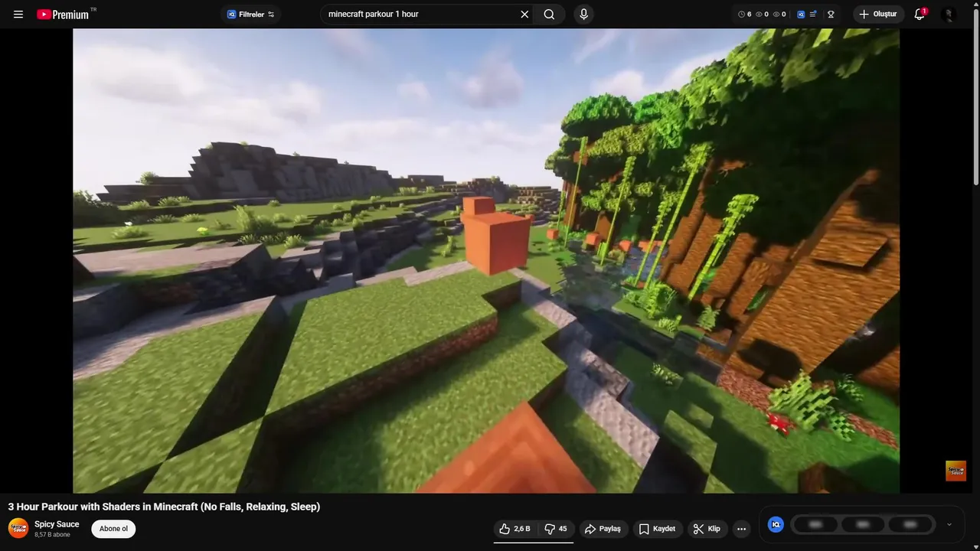Screen dimensions: 980x551
Task: Click the round blue IQ icon below video
Action: (x=776, y=524)
